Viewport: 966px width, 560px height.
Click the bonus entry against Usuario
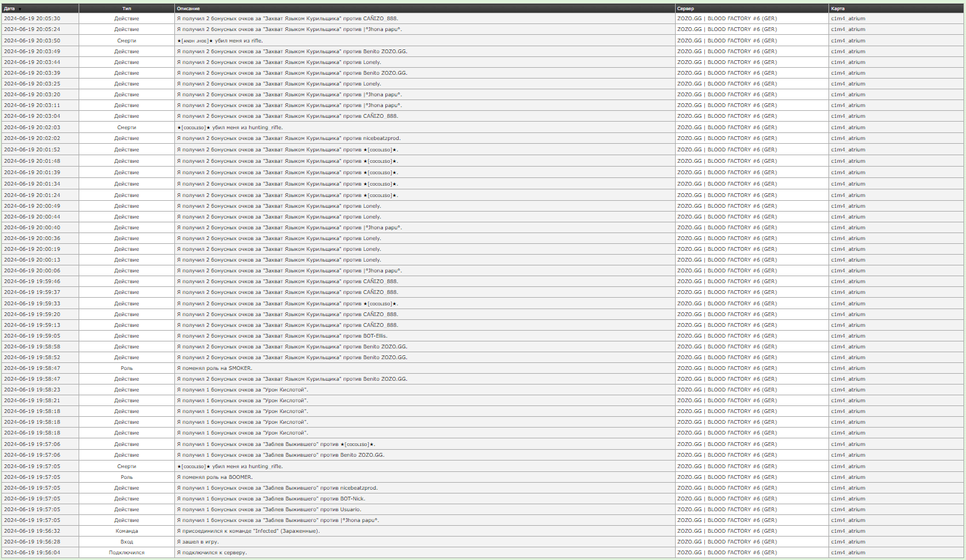pyautogui.click(x=269, y=509)
